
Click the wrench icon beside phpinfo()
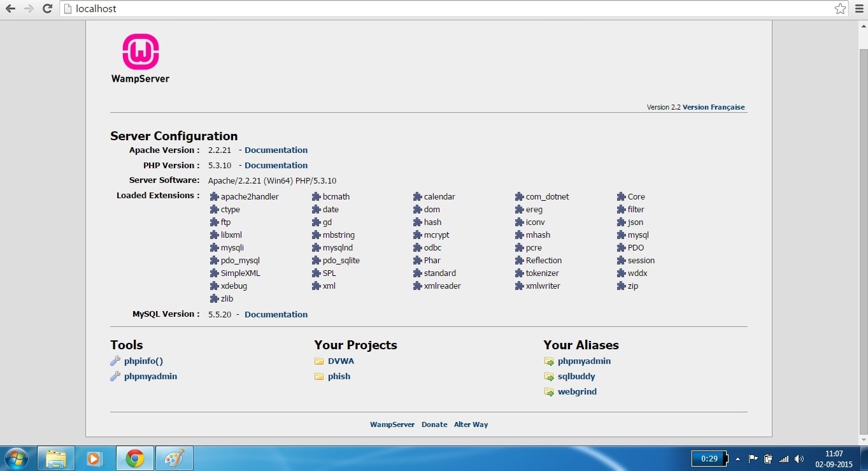coord(115,361)
